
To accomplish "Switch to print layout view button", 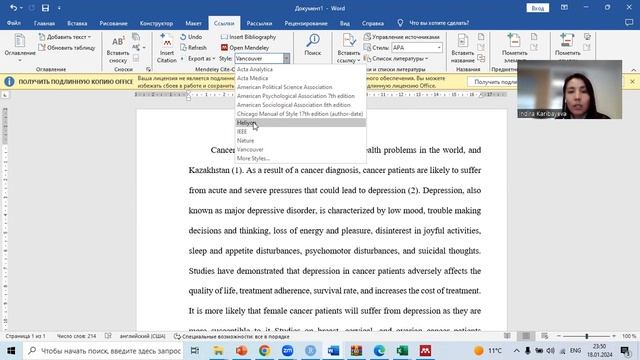I will click(x=526, y=336).
